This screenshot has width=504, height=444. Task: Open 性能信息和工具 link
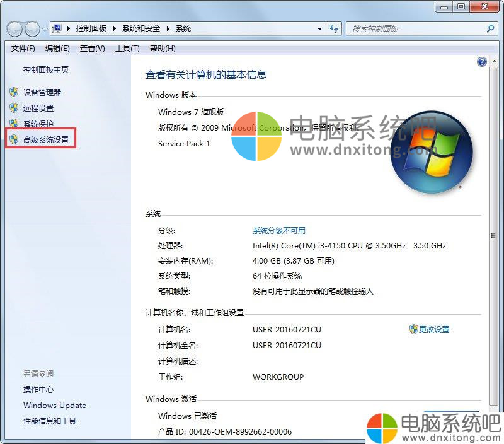pyautogui.click(x=50, y=421)
